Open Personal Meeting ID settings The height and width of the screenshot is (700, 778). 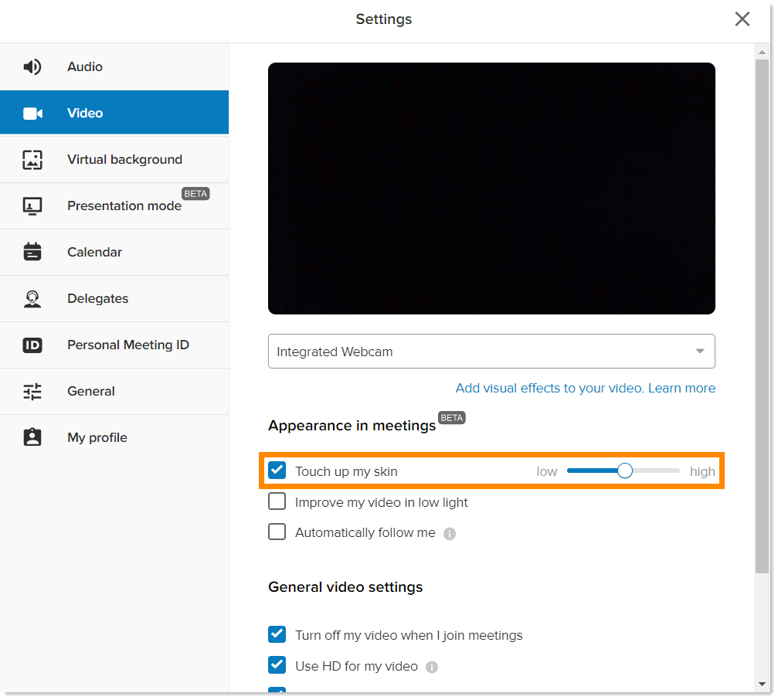pos(114,345)
